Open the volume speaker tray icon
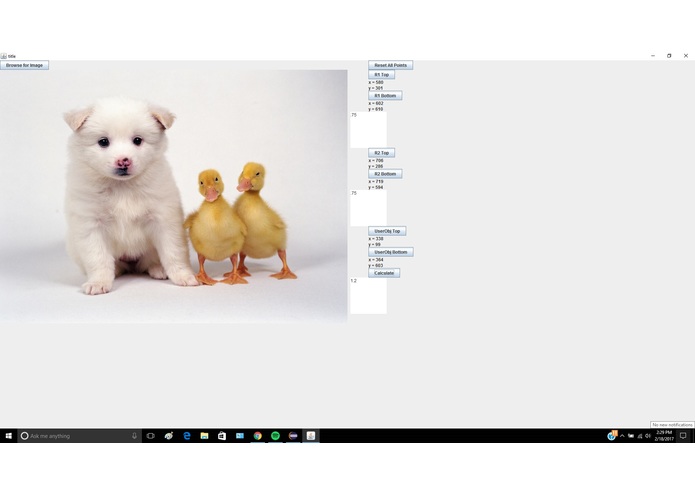Screen dimensions: 695x494 [648, 436]
